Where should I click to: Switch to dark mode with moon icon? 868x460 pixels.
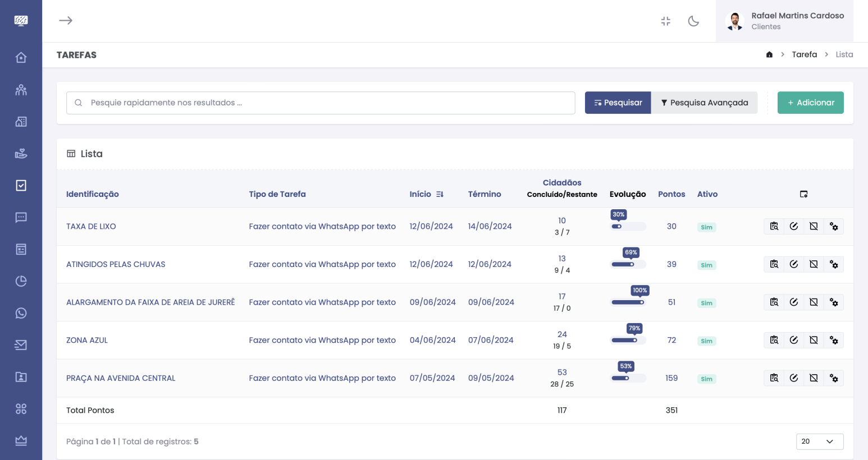693,21
